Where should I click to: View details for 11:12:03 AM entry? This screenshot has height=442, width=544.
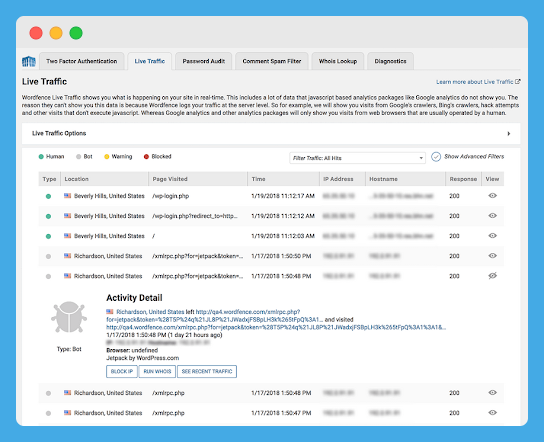point(492,236)
